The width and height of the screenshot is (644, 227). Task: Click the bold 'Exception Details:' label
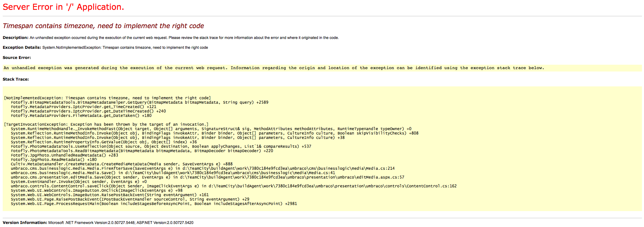tap(22, 47)
